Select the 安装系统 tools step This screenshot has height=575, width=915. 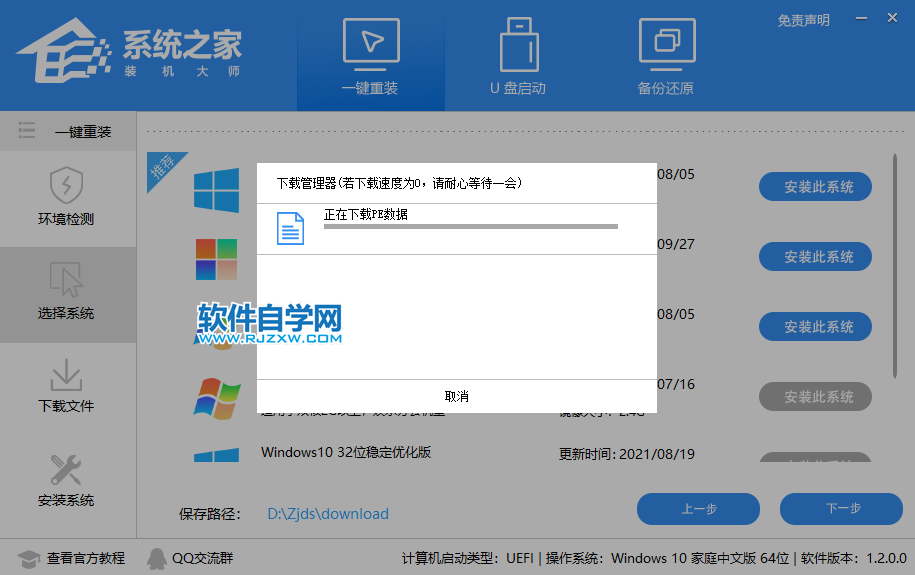(66, 480)
